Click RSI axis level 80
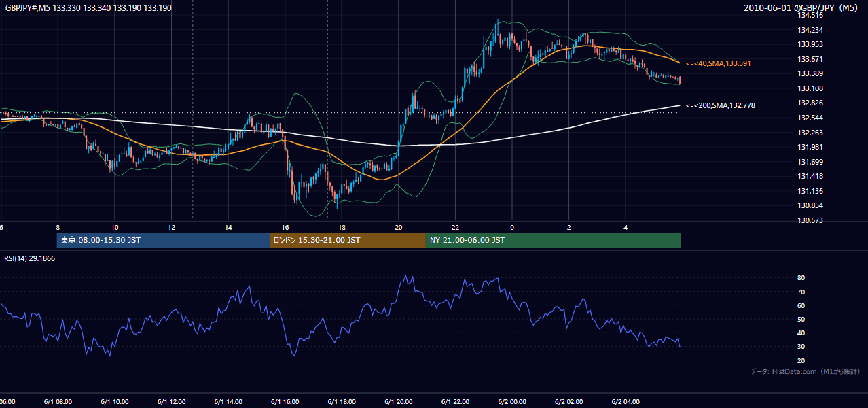 pyautogui.click(x=801, y=278)
